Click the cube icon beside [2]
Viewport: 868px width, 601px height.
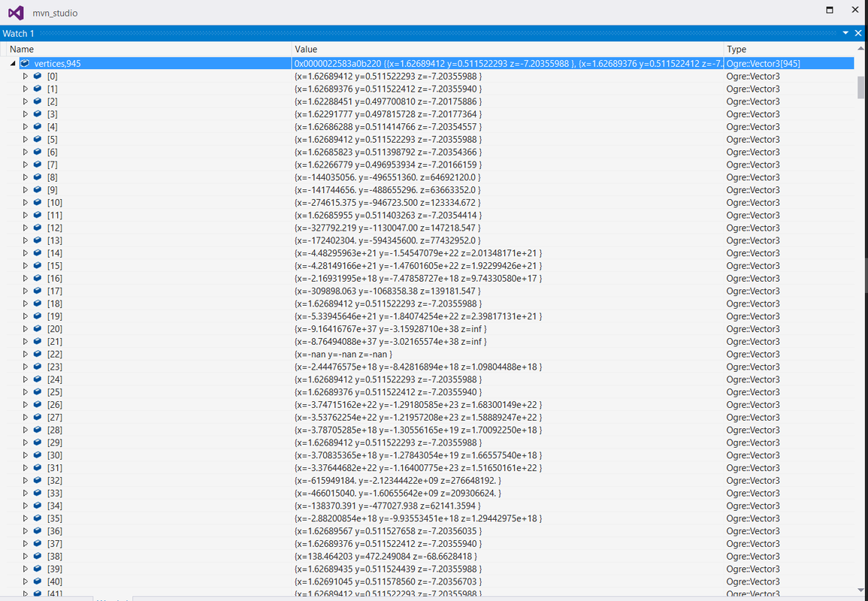[x=38, y=101]
